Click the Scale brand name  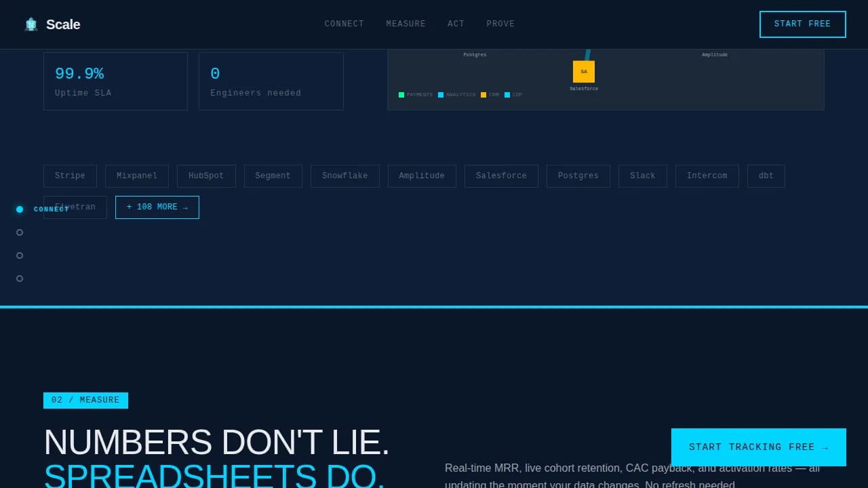click(63, 24)
